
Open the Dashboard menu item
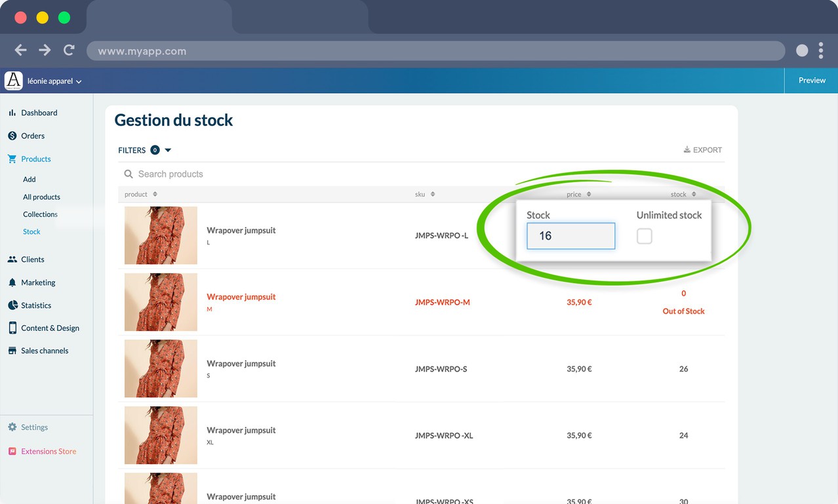39,113
